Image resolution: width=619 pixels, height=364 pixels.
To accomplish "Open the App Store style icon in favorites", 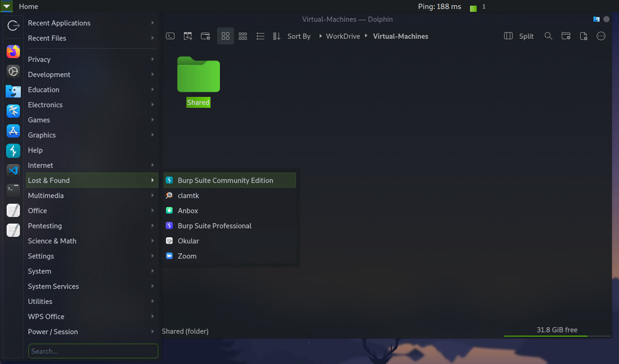I will click(x=13, y=131).
